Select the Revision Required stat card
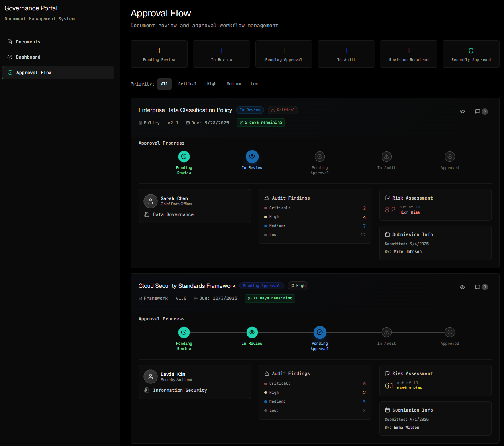 [408, 54]
